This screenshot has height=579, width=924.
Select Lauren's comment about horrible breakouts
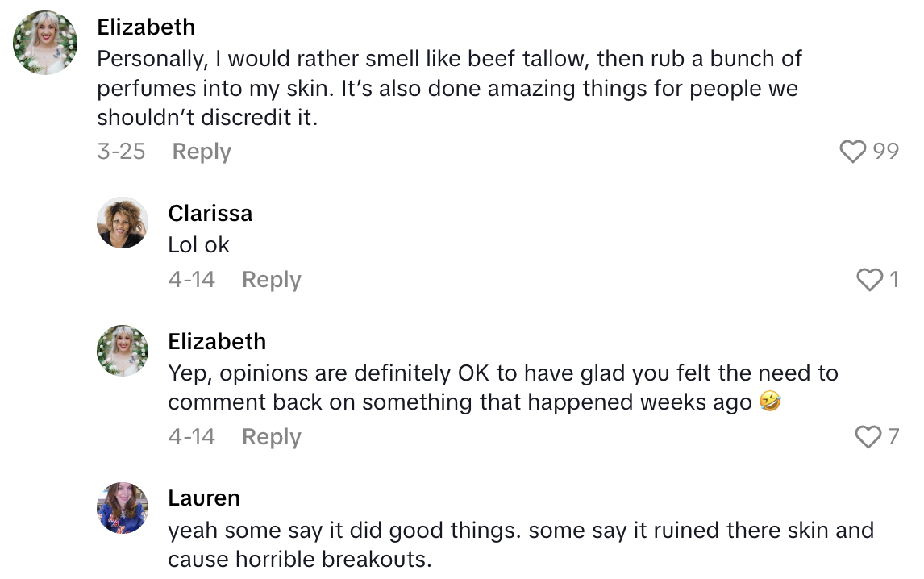520,544
